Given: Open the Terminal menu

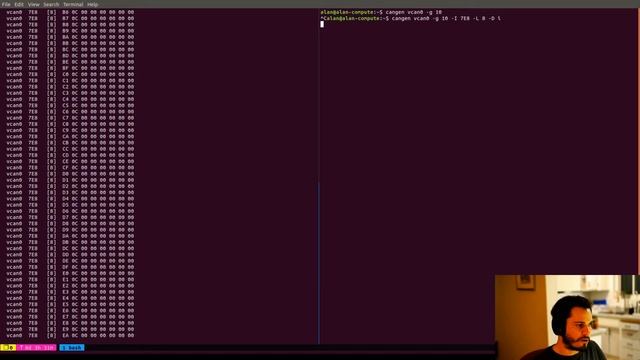Looking at the screenshot, I should pyautogui.click(x=73, y=4).
